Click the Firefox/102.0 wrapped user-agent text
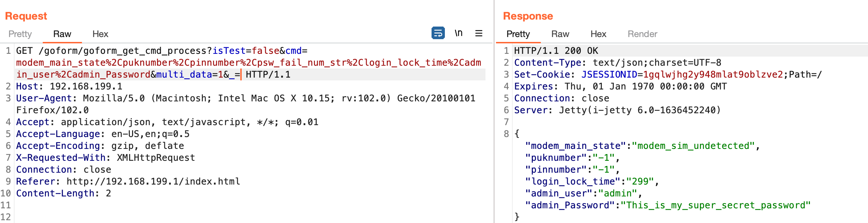868x223 pixels. click(53, 110)
